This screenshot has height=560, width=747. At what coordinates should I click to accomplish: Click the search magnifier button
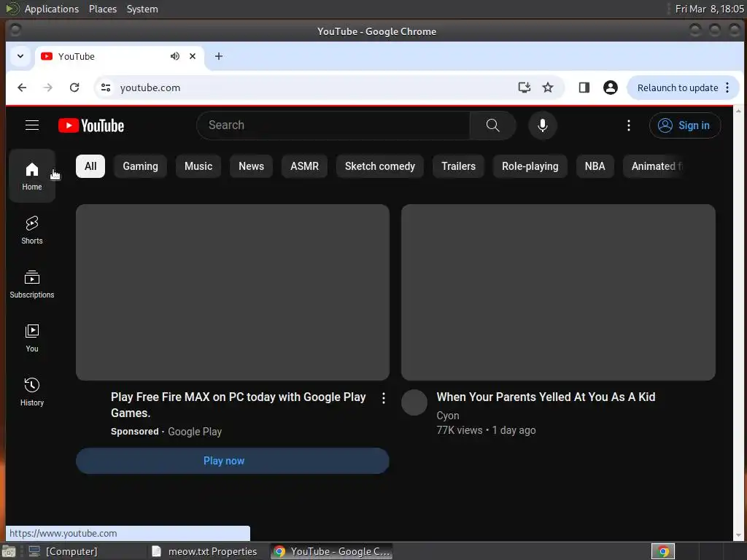492,125
